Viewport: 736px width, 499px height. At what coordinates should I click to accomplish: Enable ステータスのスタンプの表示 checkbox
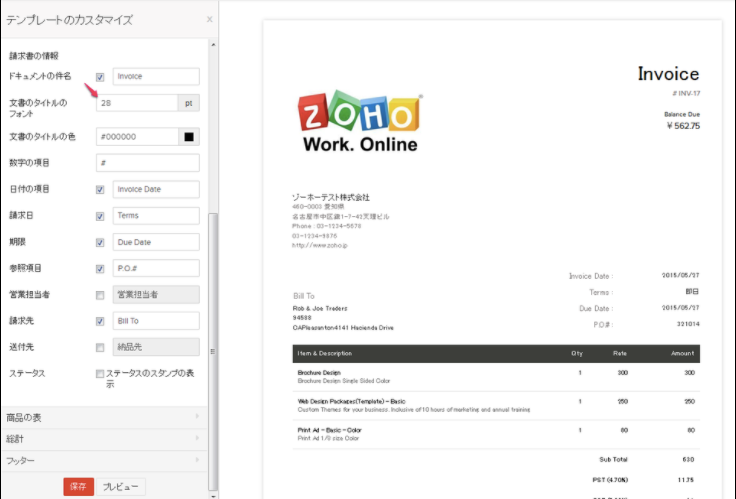[100, 374]
